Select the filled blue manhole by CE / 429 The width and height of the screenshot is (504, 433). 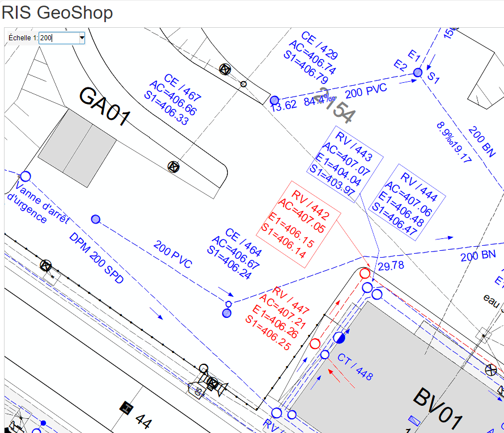pyautogui.click(x=274, y=100)
